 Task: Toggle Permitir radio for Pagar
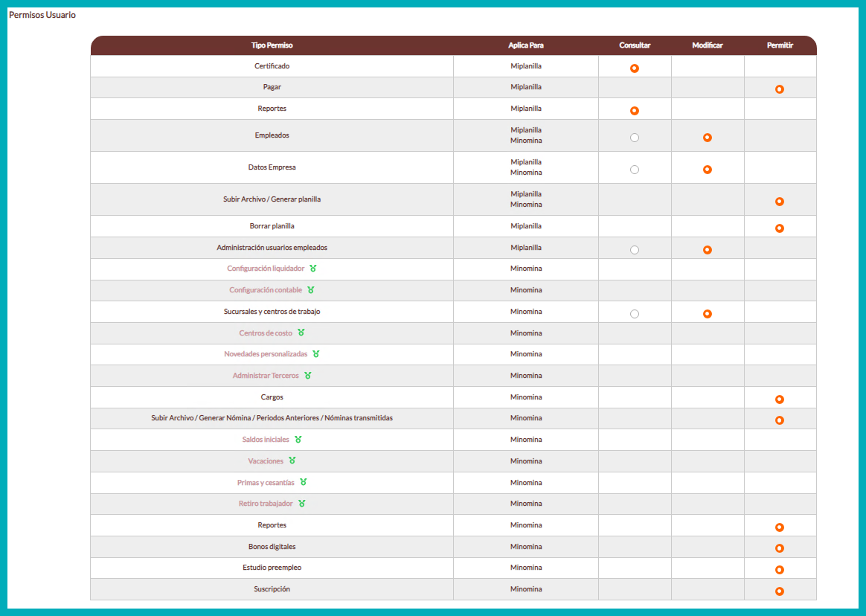[780, 89]
